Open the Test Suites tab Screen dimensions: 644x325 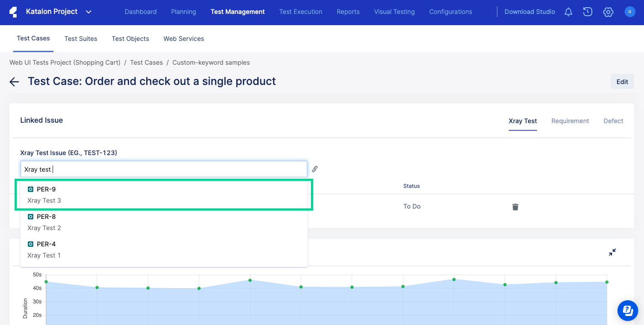[80, 39]
